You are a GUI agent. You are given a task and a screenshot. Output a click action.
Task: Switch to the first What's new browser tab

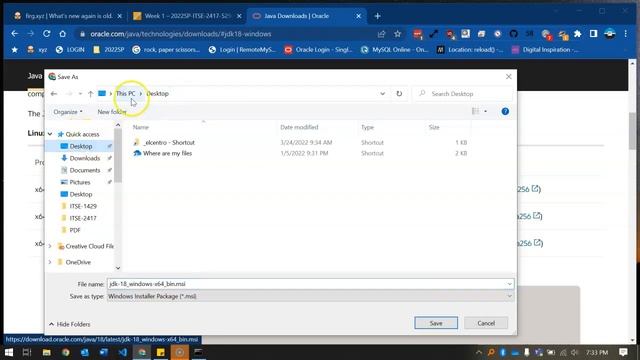pyautogui.click(x=68, y=16)
